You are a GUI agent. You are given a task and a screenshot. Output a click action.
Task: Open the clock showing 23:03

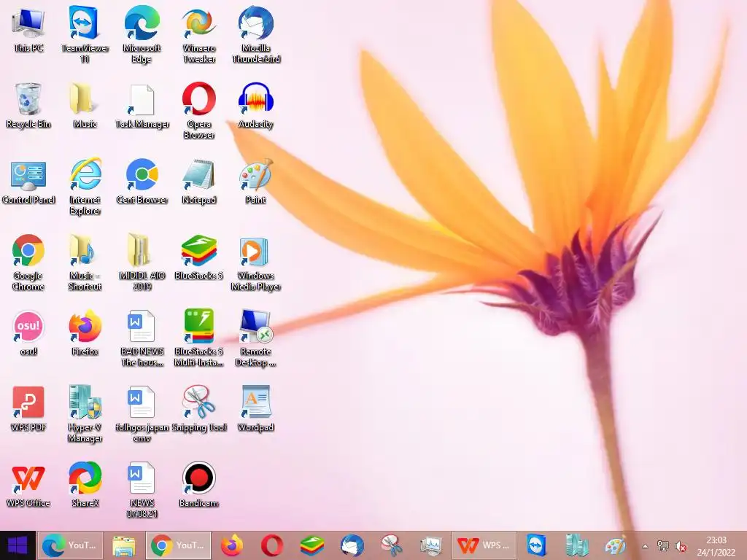point(716,545)
